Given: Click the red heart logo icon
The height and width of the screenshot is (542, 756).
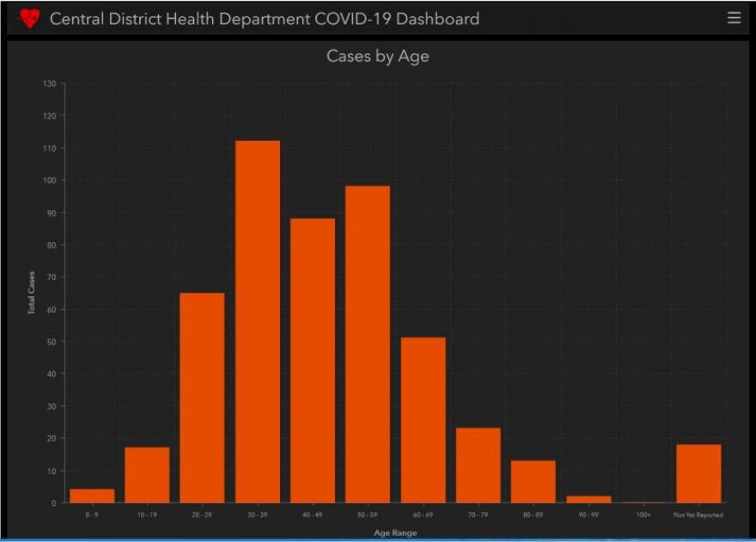Looking at the screenshot, I should pyautogui.click(x=29, y=18).
